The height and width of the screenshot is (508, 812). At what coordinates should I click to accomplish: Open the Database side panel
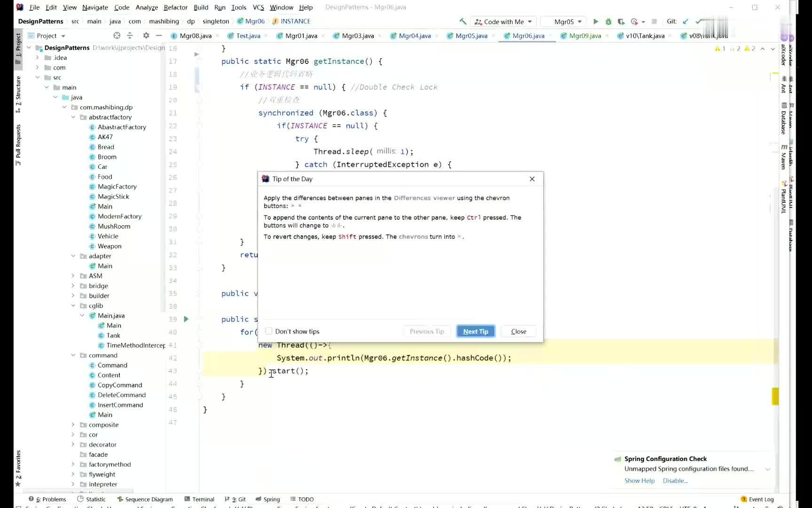click(783, 119)
